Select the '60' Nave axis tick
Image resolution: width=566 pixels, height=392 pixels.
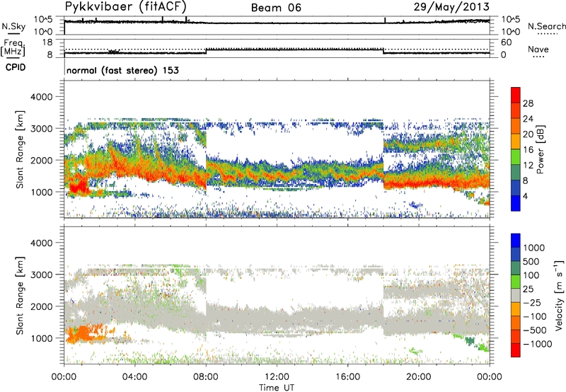pos(506,42)
